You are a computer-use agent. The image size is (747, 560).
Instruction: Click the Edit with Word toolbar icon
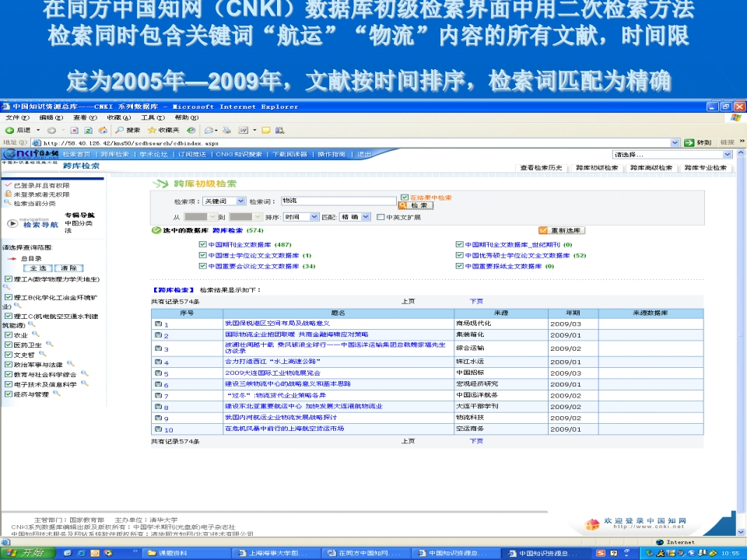[x=244, y=130]
